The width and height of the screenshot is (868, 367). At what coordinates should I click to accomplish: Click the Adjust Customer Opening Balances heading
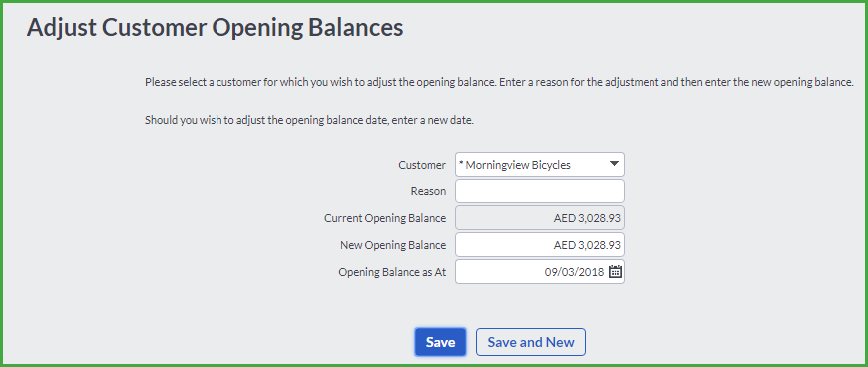[215, 28]
